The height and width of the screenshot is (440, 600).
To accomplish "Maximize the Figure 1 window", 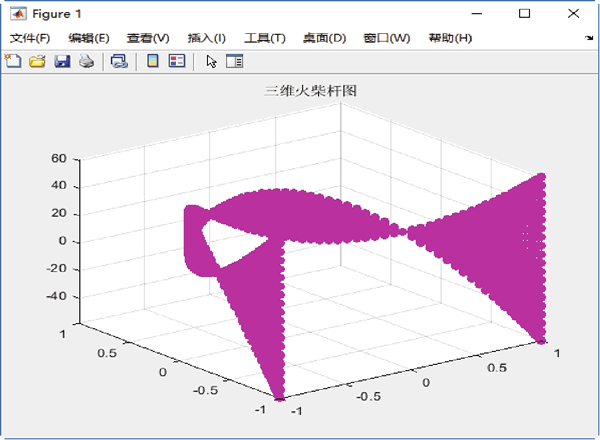I will [x=524, y=14].
